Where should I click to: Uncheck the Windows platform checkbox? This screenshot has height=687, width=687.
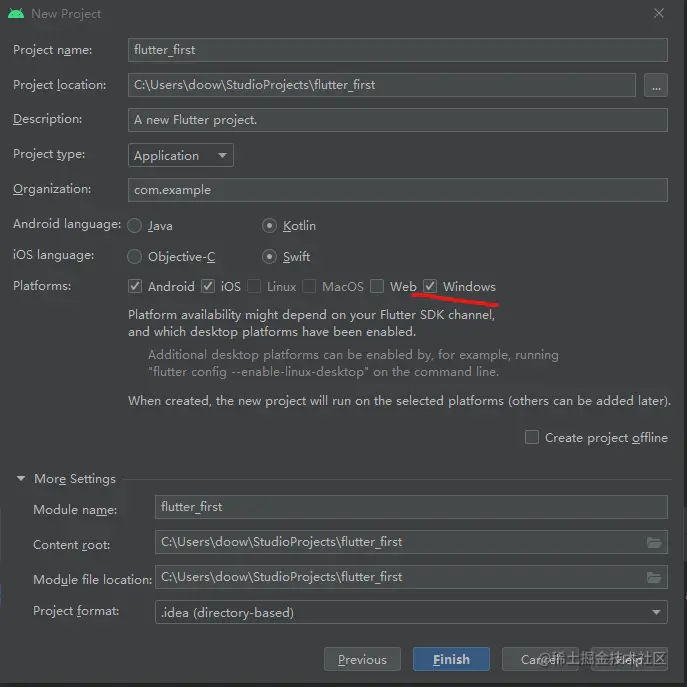(430, 287)
